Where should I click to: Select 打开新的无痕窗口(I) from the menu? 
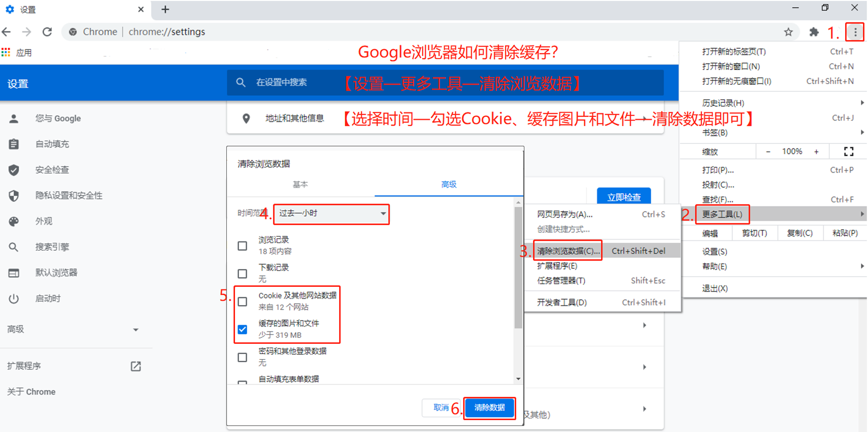click(x=773, y=81)
